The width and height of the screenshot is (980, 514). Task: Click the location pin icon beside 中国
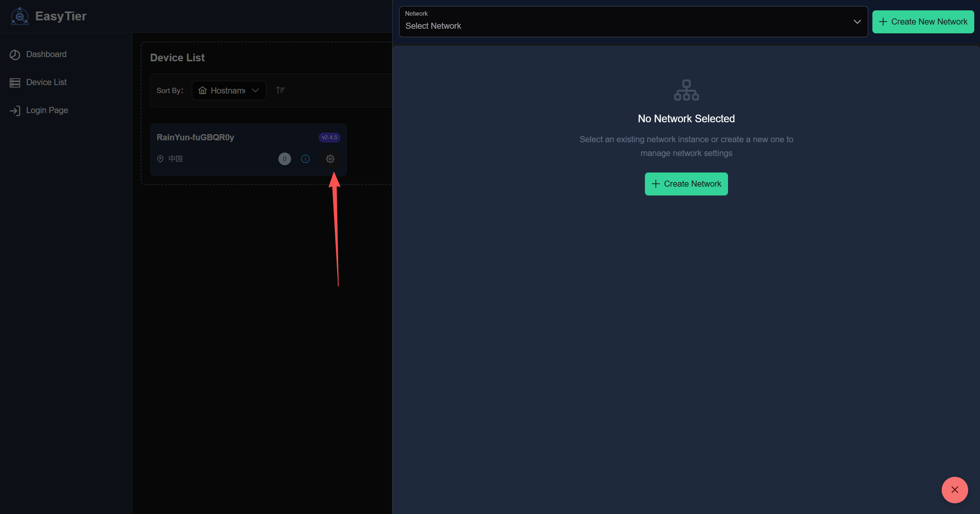pyautogui.click(x=160, y=159)
